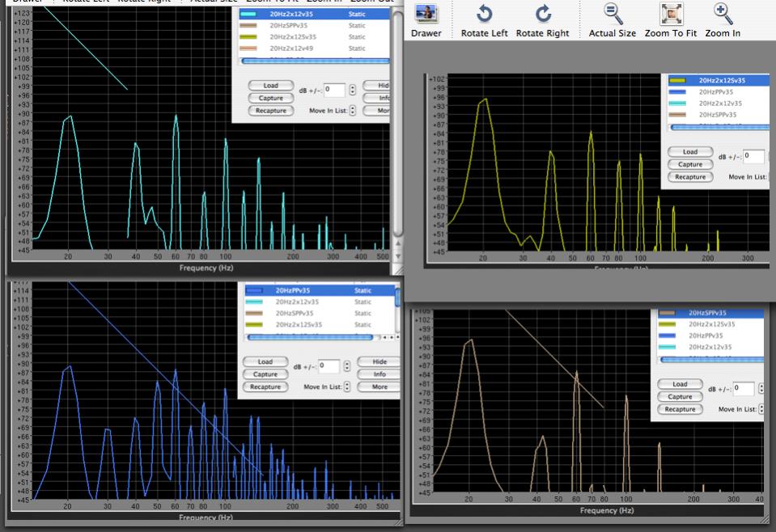Click horizontal list scrollbar in yellow plot panel

pos(720,128)
